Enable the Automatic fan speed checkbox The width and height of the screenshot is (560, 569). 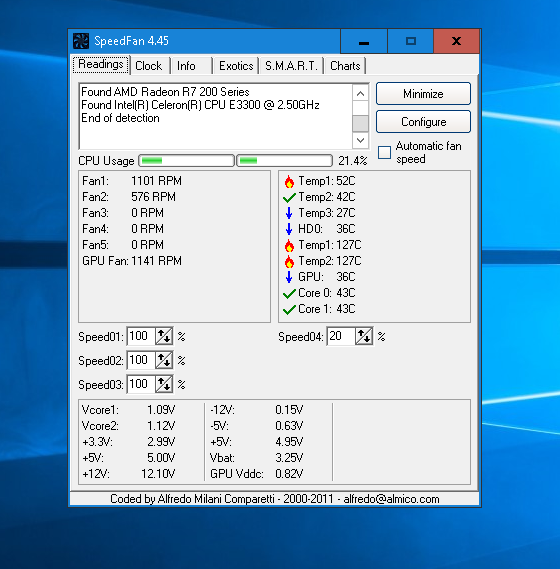point(384,152)
